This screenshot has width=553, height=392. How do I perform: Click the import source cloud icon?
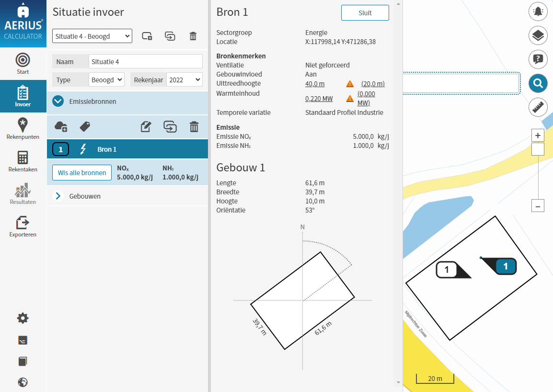click(61, 126)
